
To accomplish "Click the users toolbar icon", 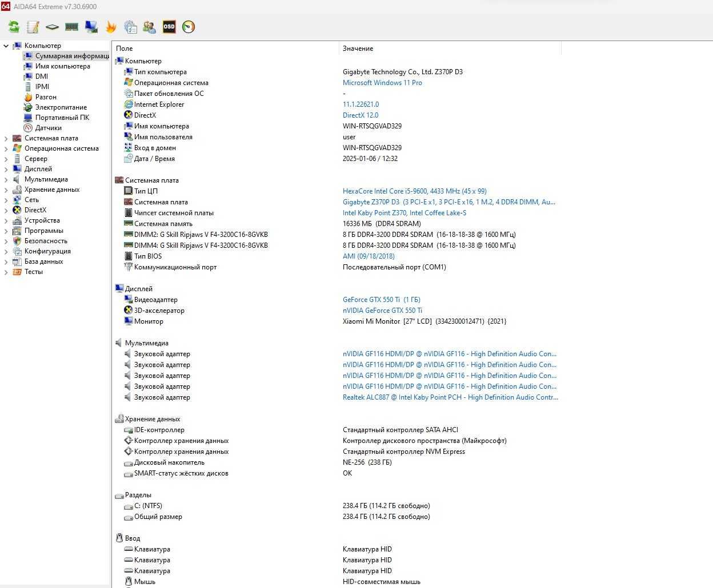I will pyautogui.click(x=150, y=27).
